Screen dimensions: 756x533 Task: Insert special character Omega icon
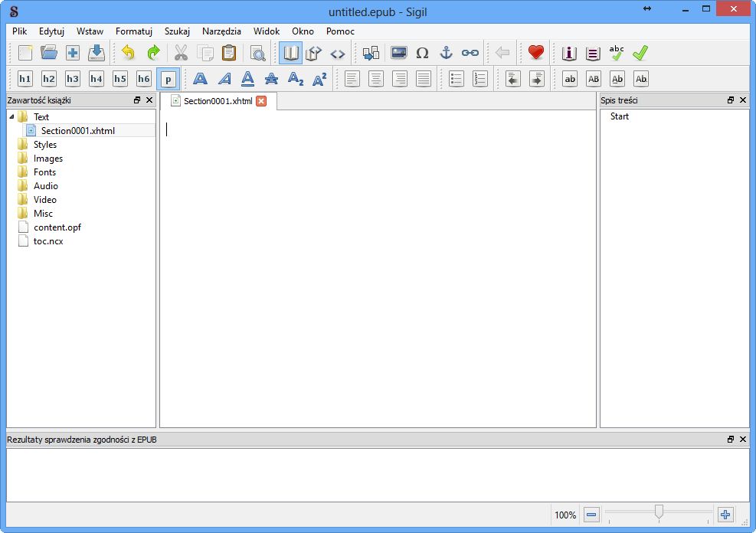422,53
